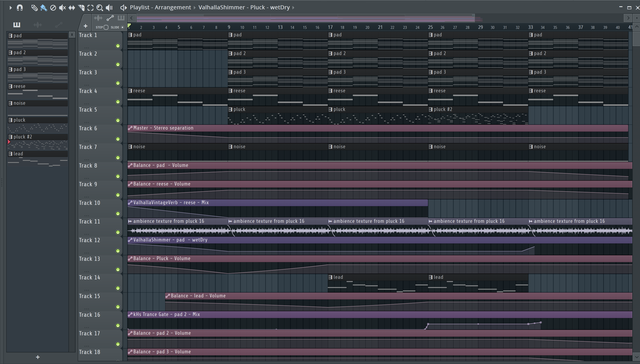This screenshot has height=364, width=640.
Task: Select the Mute tool
Action: (x=62, y=8)
